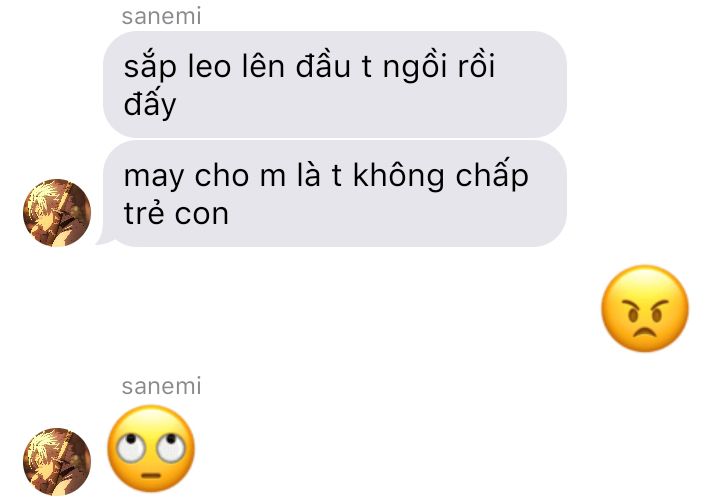718x503 pixels.
Task: Click the word "sắp" starting the first message
Action: tap(150, 66)
